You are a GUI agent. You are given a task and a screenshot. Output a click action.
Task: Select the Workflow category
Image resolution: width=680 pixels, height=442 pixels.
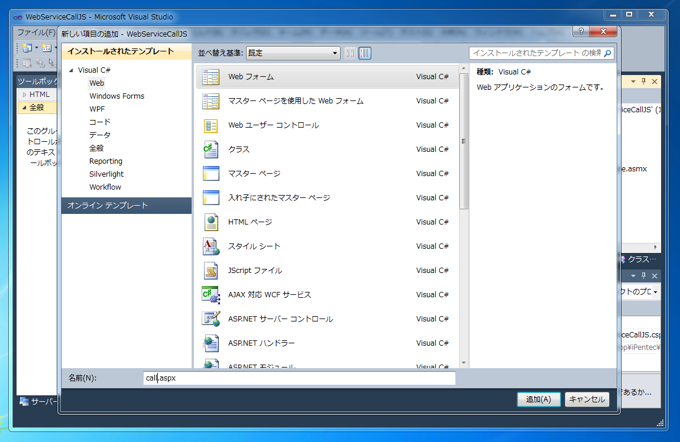pyautogui.click(x=105, y=187)
